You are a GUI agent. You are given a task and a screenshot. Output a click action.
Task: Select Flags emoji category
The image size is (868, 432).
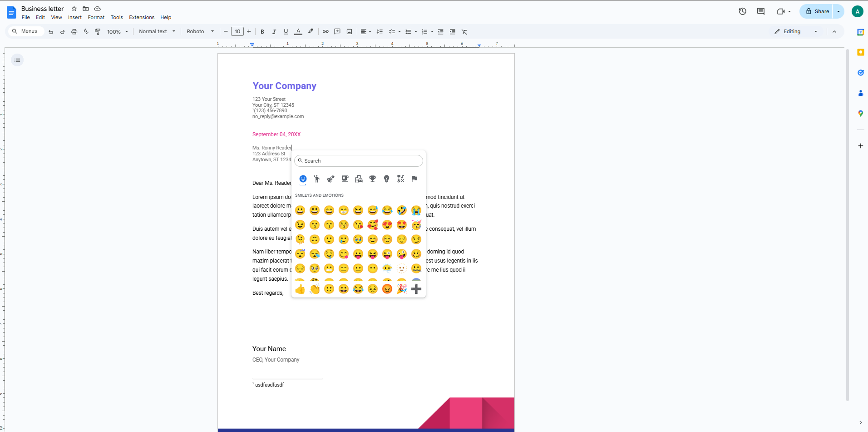coord(414,179)
